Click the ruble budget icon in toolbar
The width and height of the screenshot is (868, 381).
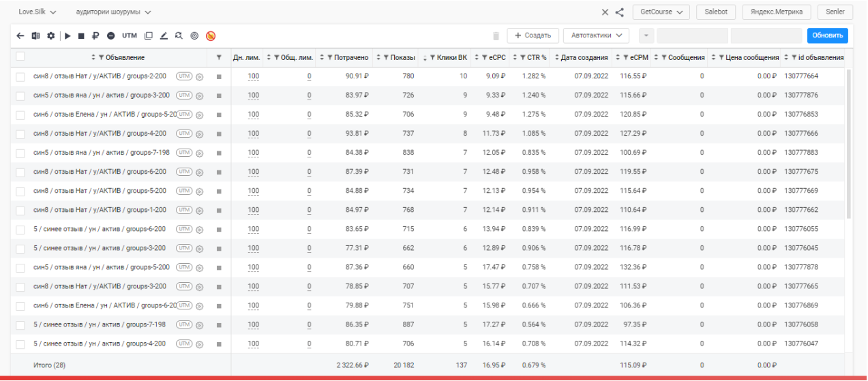click(95, 35)
